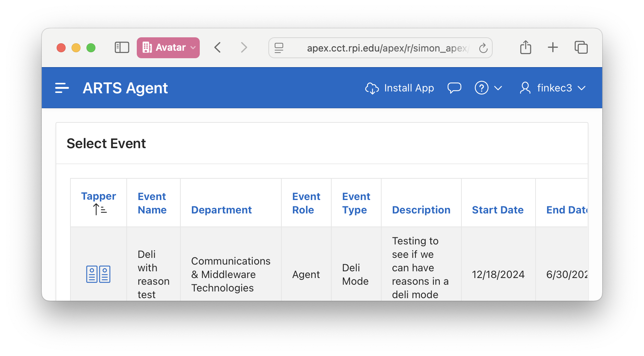Sort by Event Type column header
Image resolution: width=644 pixels, height=356 pixels.
pyautogui.click(x=356, y=203)
